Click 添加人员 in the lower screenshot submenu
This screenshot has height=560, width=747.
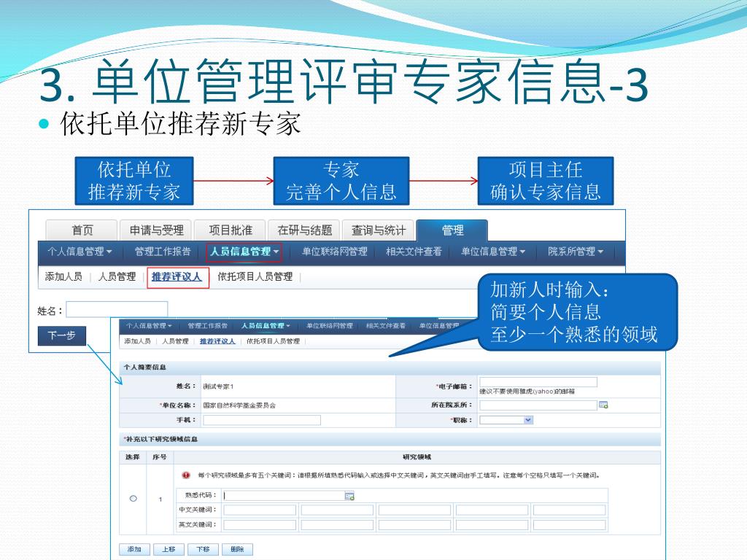[x=137, y=341]
